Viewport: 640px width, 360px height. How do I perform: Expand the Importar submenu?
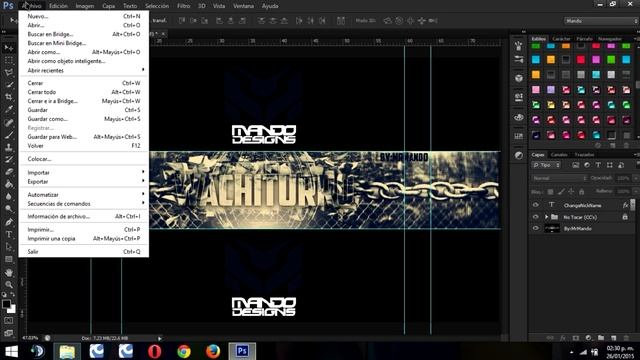(x=84, y=172)
